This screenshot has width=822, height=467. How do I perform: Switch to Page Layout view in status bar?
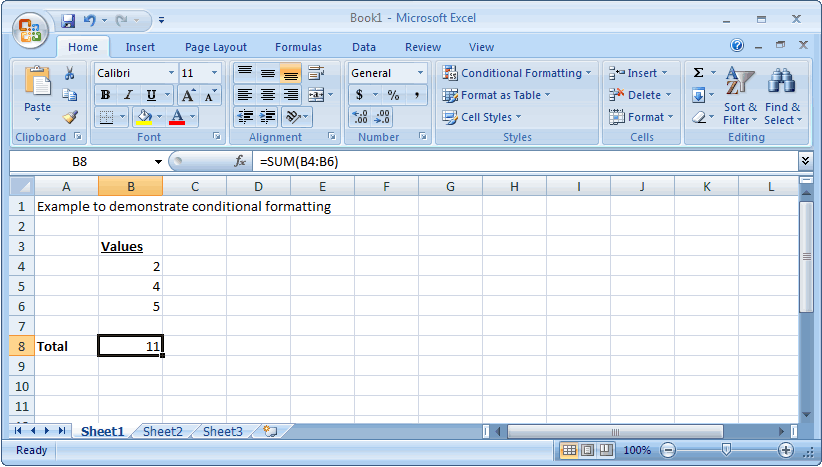pyautogui.click(x=588, y=450)
